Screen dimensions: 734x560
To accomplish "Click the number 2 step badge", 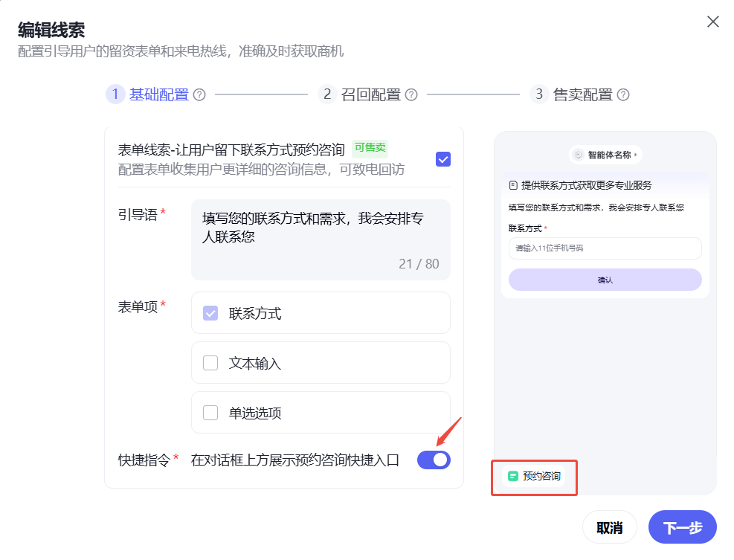I will [x=329, y=94].
